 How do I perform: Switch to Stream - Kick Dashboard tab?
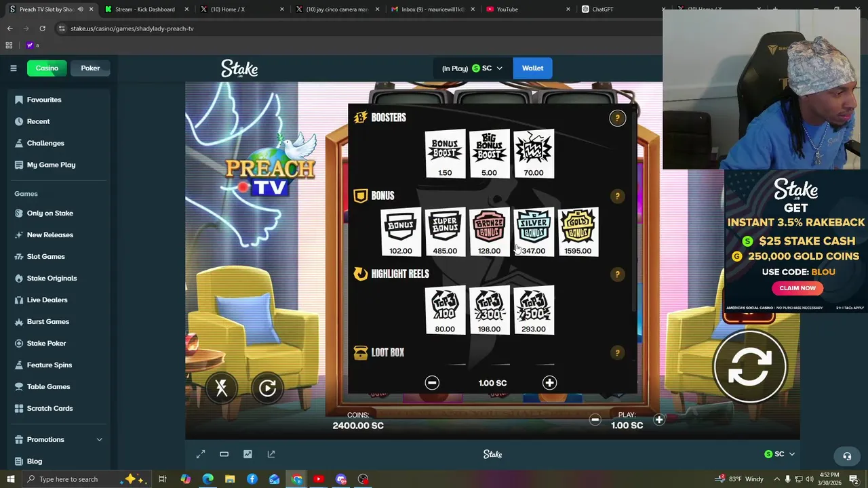pyautogui.click(x=145, y=9)
